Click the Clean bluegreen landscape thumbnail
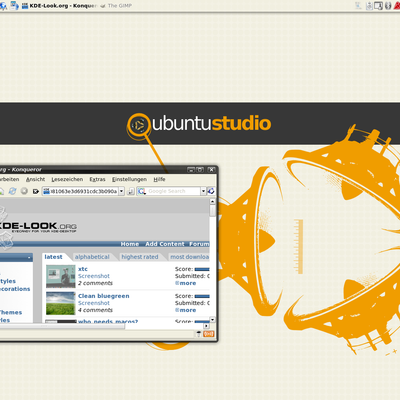The width and height of the screenshot is (400, 400). (x=61, y=303)
